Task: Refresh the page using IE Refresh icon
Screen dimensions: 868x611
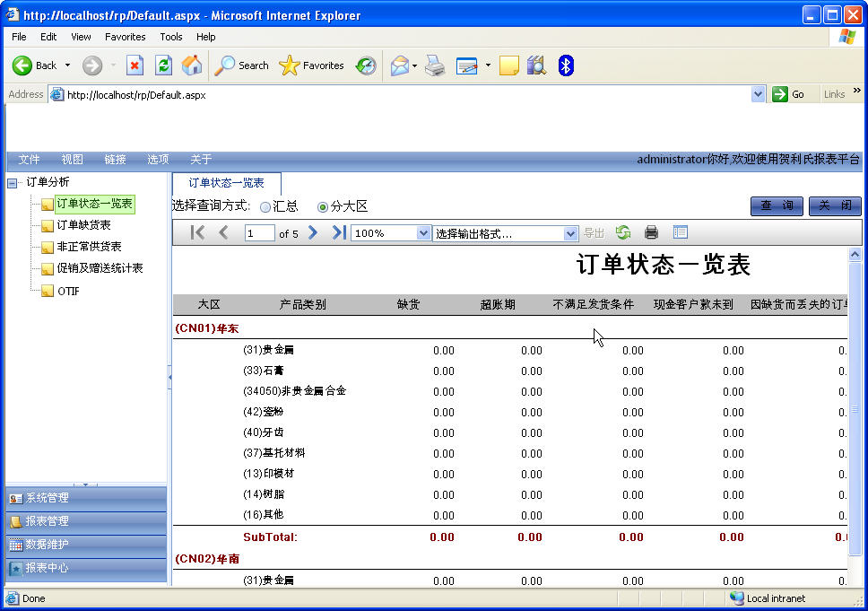Action: click(163, 65)
